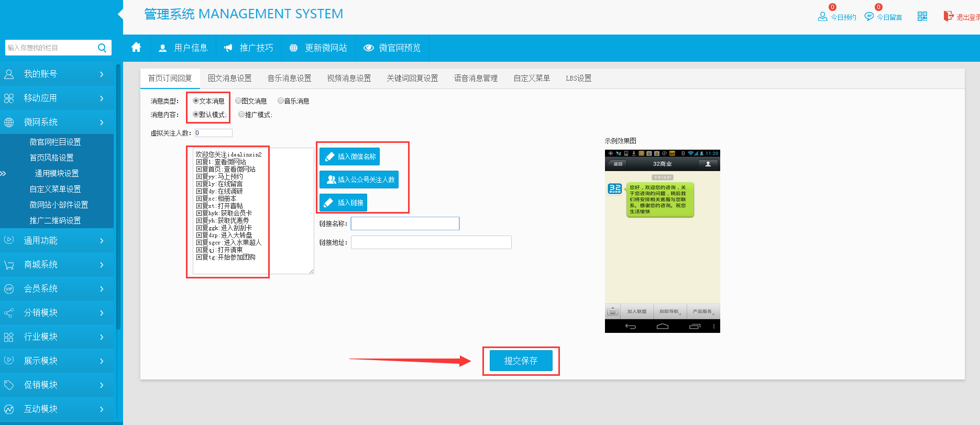Select the 音乐消息 radio button
This screenshot has height=425, width=980.
coord(281,100)
